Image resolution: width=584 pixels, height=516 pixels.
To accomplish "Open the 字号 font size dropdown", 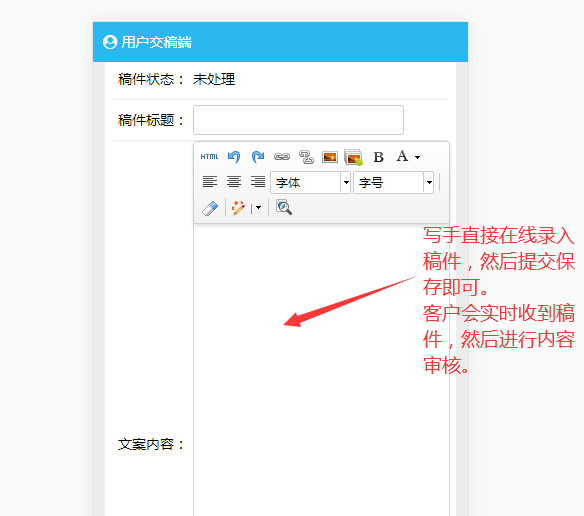I will click(x=394, y=182).
